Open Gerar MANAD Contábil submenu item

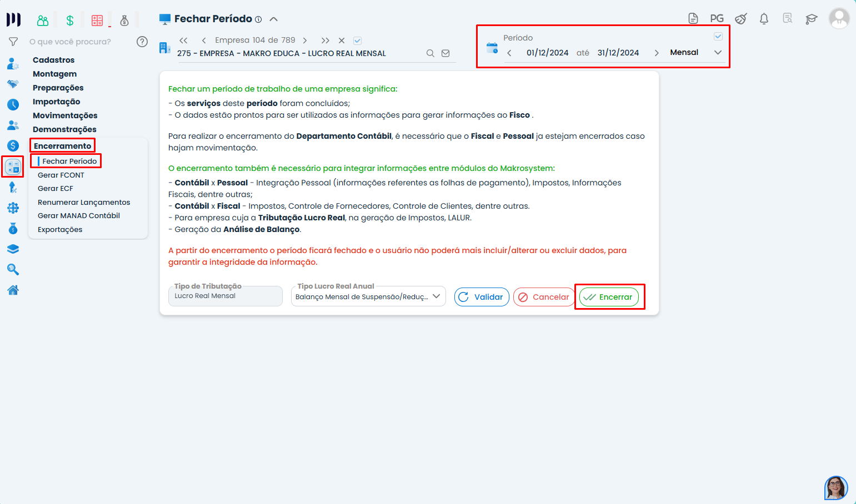[x=79, y=215]
